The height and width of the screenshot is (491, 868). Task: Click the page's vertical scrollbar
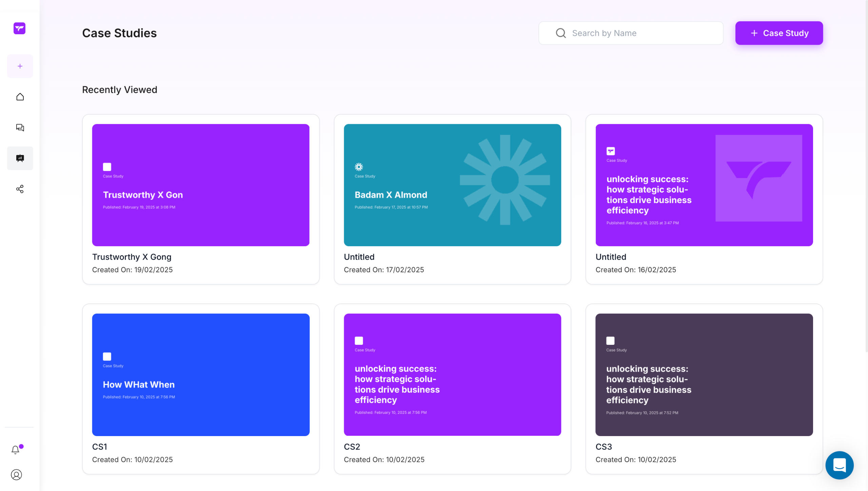866,176
